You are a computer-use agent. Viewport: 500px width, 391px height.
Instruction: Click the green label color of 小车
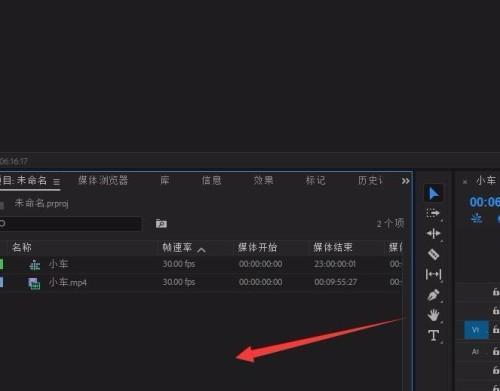point(1,264)
